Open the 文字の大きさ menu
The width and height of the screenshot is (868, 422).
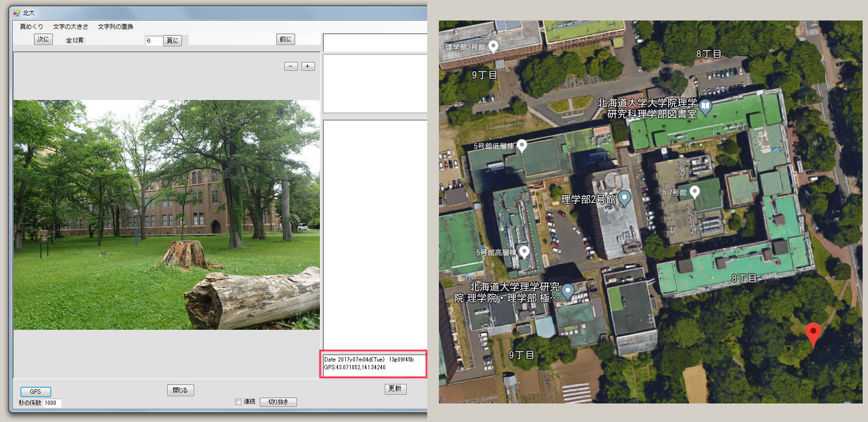(71, 27)
